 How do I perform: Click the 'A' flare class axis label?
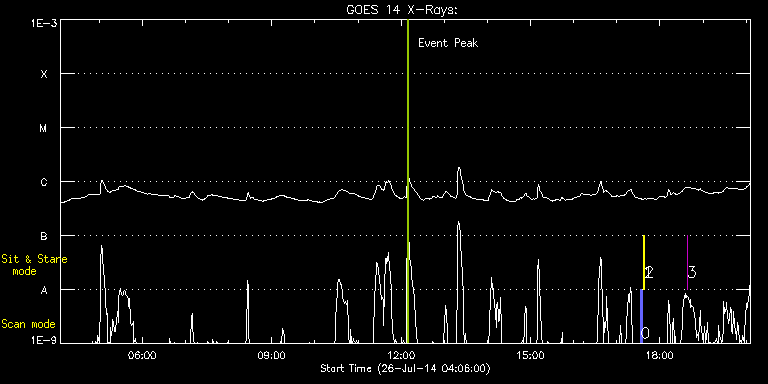pos(44,290)
